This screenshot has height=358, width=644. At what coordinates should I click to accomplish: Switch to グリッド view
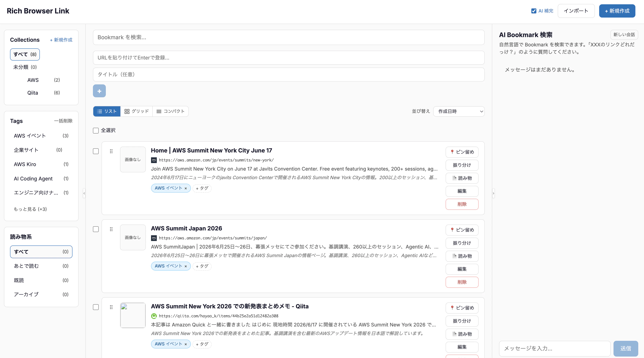pos(137,111)
